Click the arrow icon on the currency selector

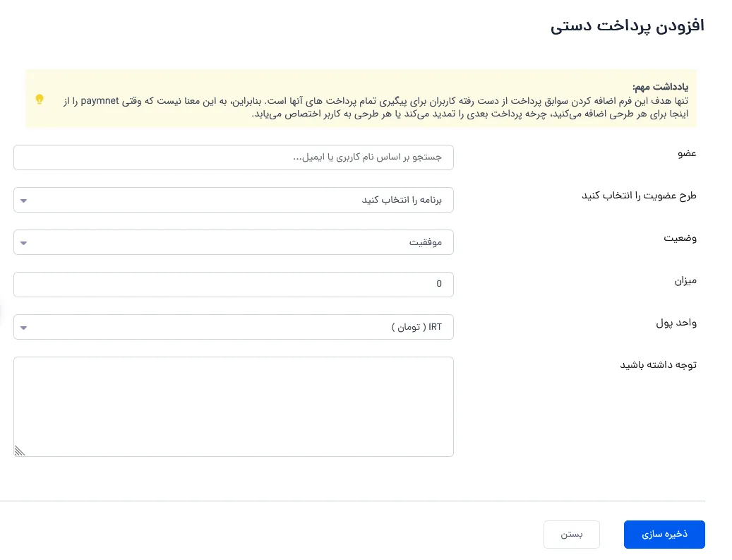pos(24,328)
